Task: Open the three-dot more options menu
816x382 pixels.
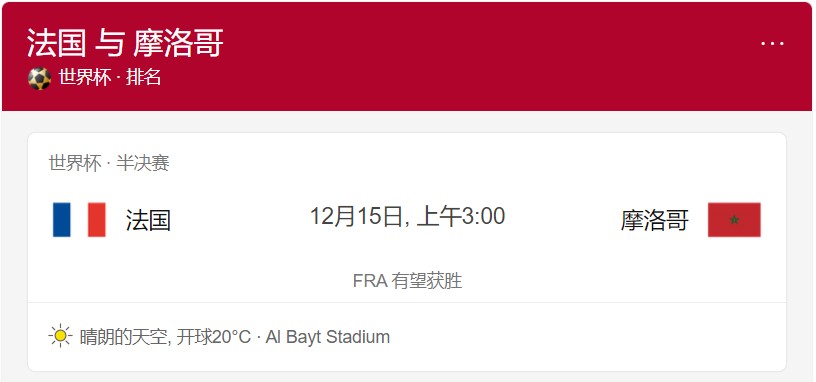Action: [x=772, y=44]
